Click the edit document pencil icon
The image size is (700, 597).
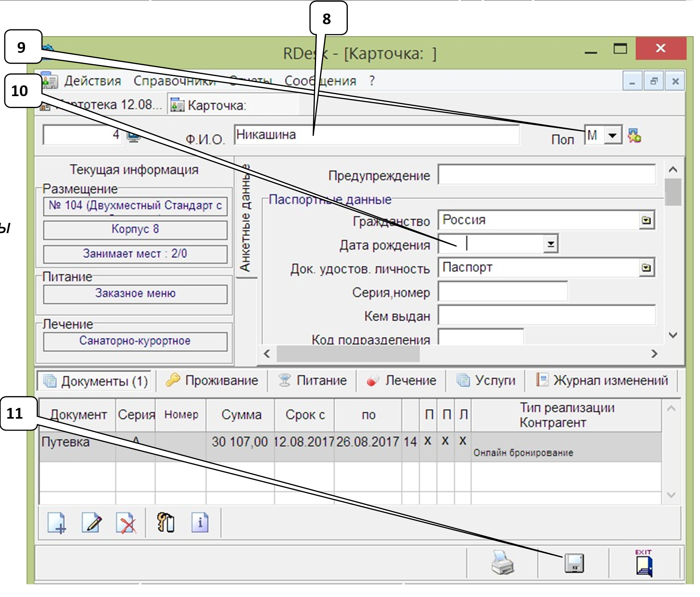click(91, 523)
